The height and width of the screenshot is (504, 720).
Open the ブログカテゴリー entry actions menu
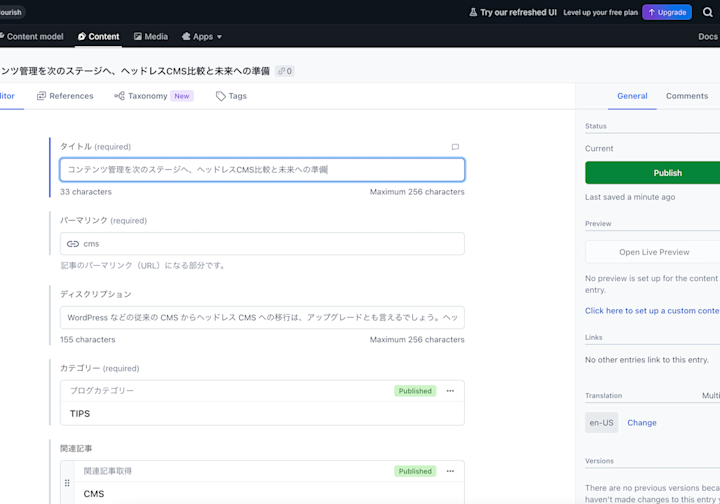pos(450,391)
